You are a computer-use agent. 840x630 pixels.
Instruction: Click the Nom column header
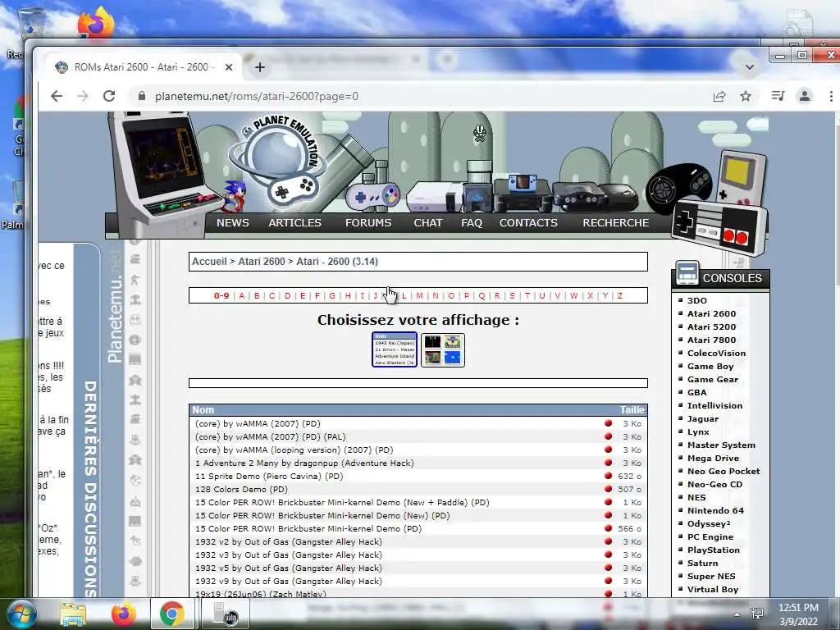[203, 410]
